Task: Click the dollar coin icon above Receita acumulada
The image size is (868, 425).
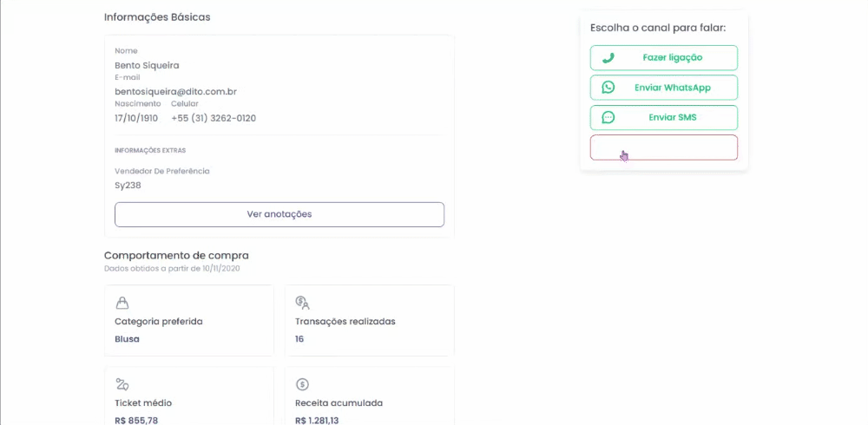Action: pyautogui.click(x=302, y=384)
